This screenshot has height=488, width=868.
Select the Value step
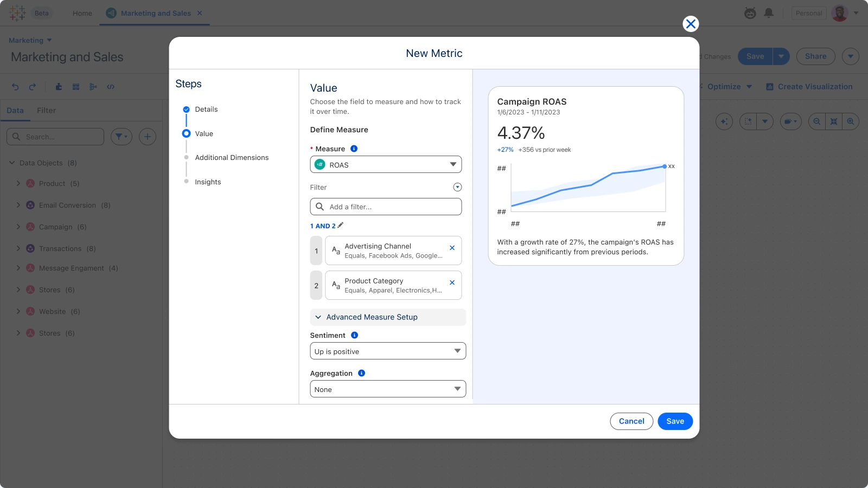pyautogui.click(x=204, y=133)
